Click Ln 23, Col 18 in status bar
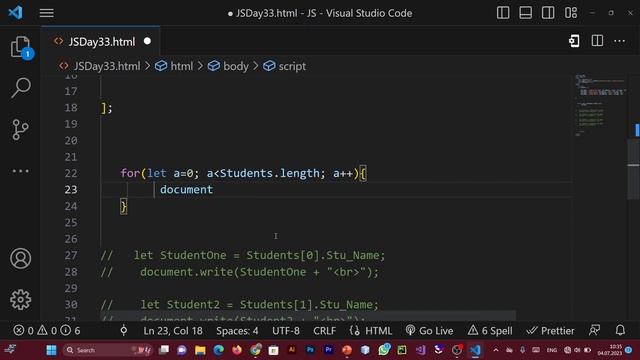The image size is (640, 360). pos(173,331)
